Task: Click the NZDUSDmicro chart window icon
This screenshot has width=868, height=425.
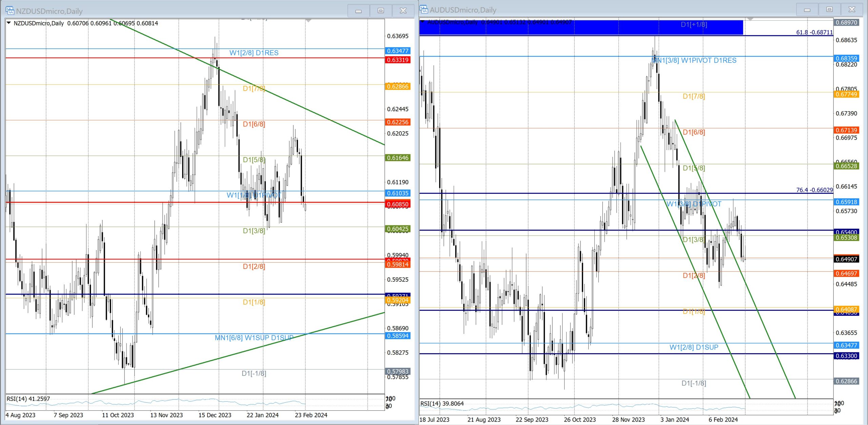Action: [x=10, y=11]
